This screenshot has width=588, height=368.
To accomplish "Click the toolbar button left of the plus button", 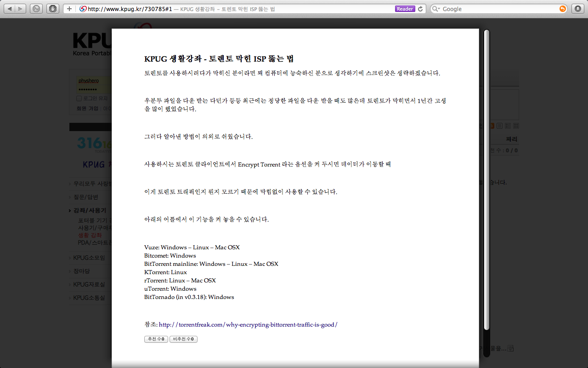I will pyautogui.click(x=53, y=9).
